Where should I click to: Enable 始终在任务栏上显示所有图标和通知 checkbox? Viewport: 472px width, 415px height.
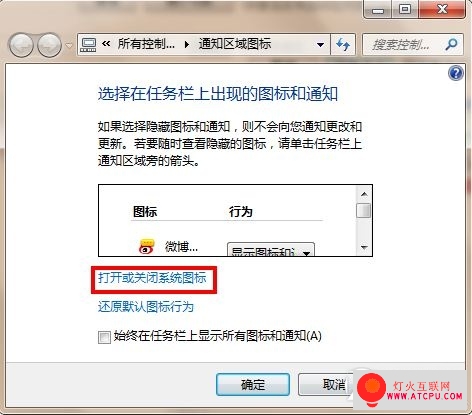104,337
